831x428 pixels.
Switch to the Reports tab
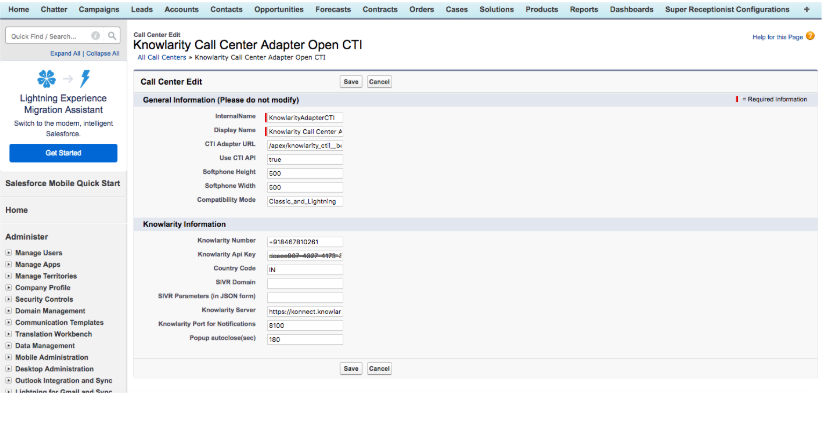584,10
